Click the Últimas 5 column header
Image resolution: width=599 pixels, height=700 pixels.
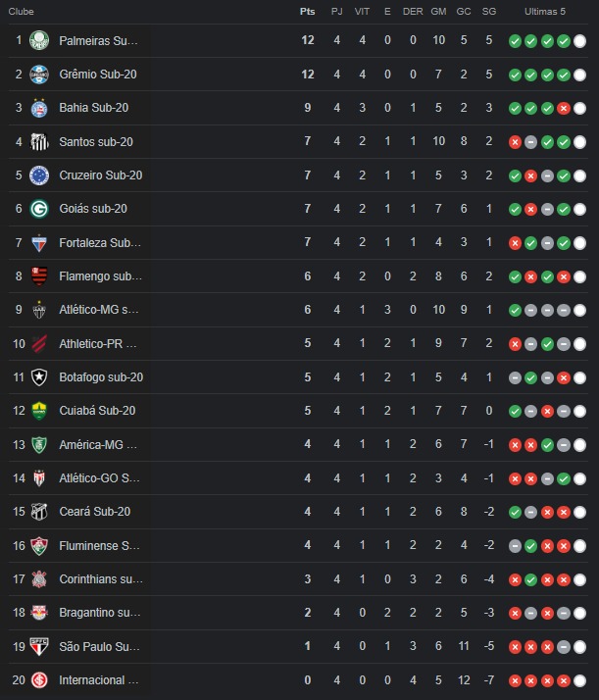544,12
